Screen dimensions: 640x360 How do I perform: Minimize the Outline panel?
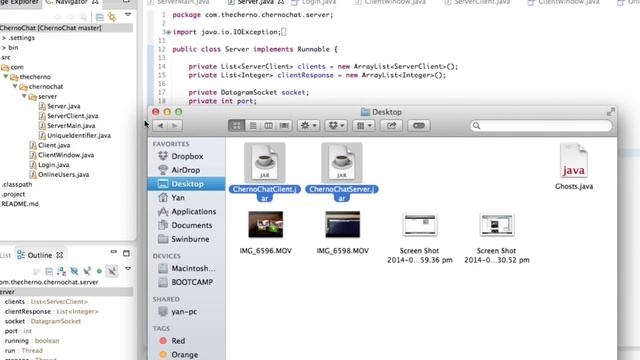click(x=113, y=253)
